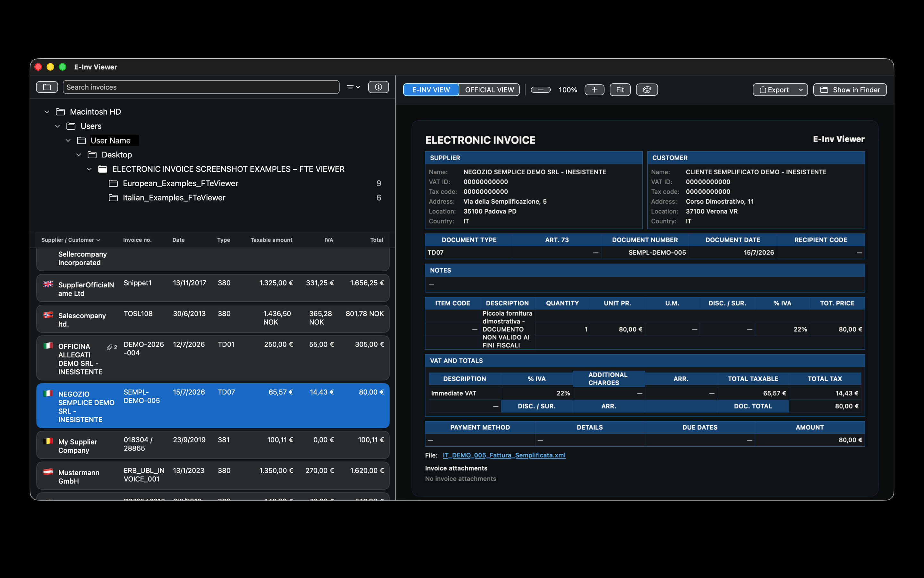Click the Immediate VAT description cell
The height and width of the screenshot is (578, 924).
coord(464,393)
